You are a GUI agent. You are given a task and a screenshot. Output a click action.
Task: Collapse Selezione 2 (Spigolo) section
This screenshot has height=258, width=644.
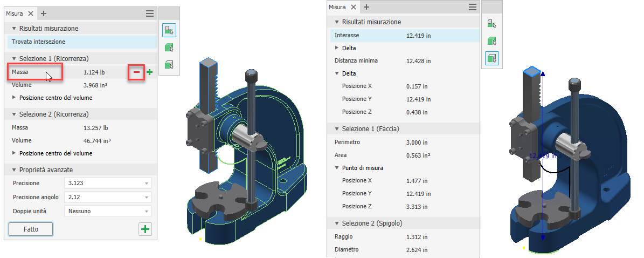point(337,223)
